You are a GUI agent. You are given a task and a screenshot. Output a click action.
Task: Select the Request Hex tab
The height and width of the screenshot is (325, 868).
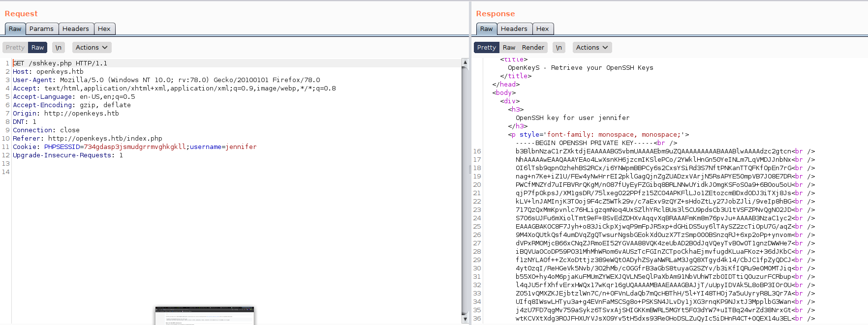(x=104, y=29)
